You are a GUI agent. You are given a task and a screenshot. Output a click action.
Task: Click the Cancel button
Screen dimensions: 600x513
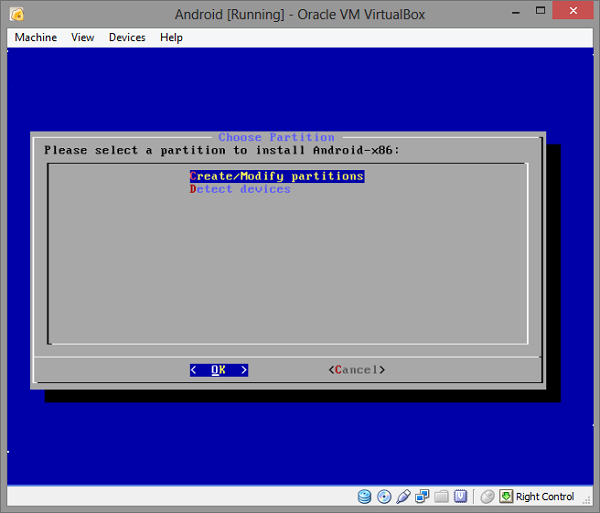point(357,370)
